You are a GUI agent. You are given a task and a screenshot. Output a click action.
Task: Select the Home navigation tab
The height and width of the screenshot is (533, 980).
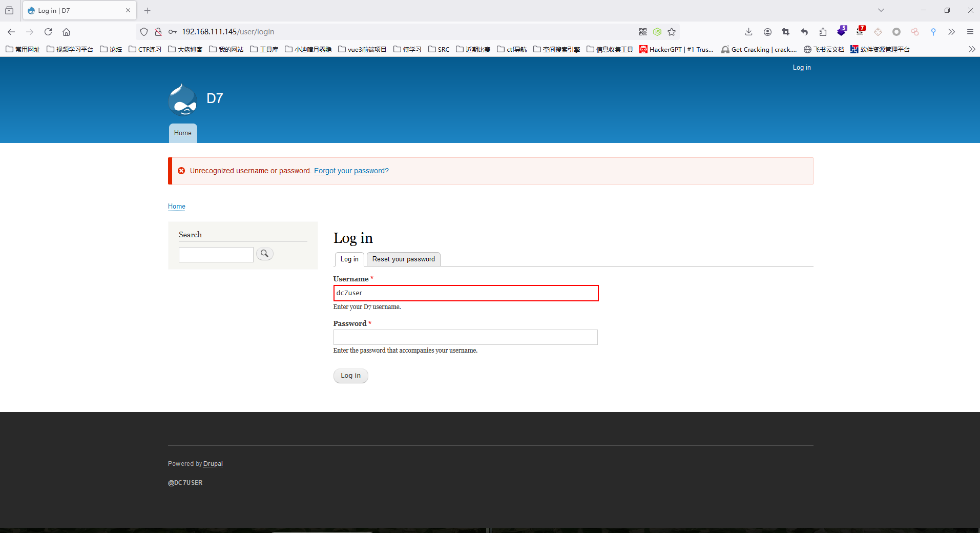tap(183, 133)
